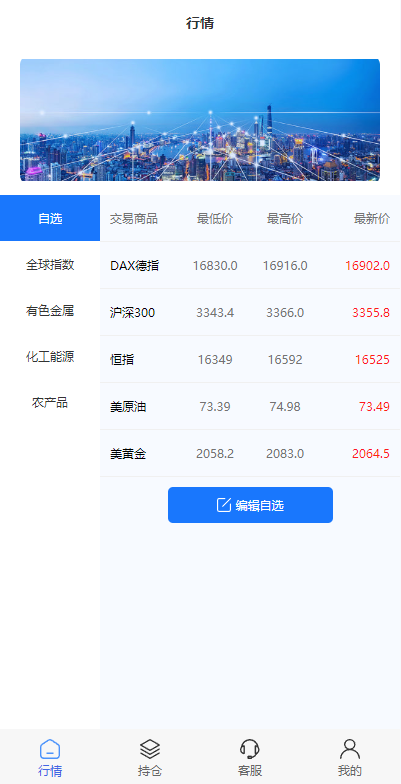Screen dimensions: 401x784
Task: Switch to 化工能源 category
Action: tap(50, 356)
